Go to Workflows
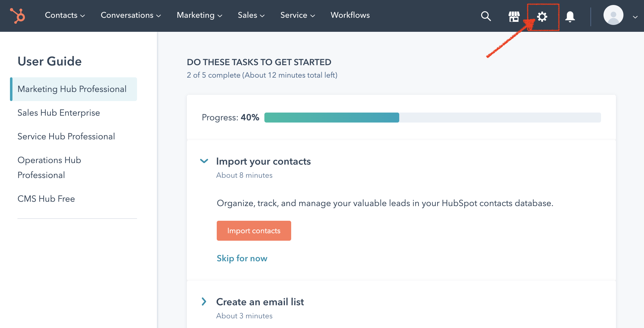644x328 pixels. [350, 15]
